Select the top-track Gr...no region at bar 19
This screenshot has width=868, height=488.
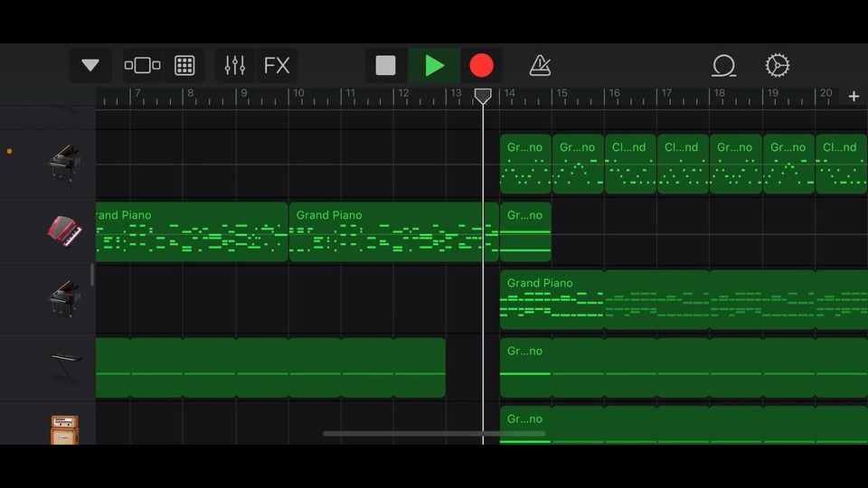tap(788, 164)
